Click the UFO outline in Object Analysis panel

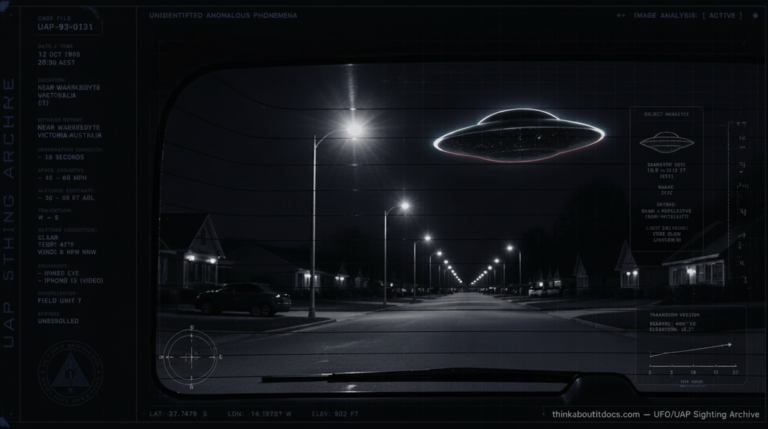667,143
